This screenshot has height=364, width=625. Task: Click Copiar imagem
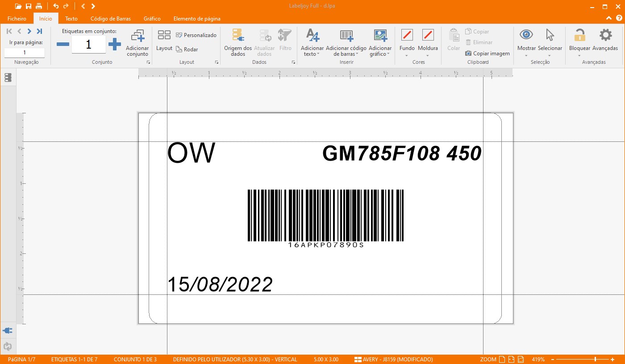click(487, 54)
